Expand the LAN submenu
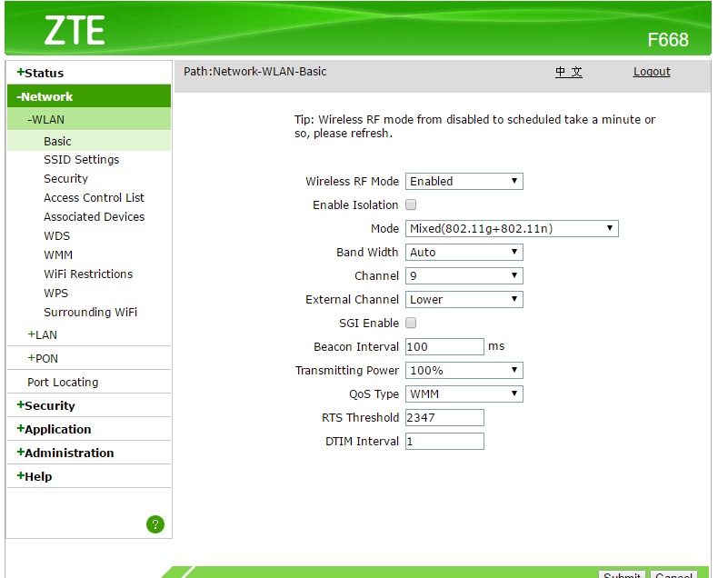Image resolution: width=728 pixels, height=578 pixels. click(42, 334)
